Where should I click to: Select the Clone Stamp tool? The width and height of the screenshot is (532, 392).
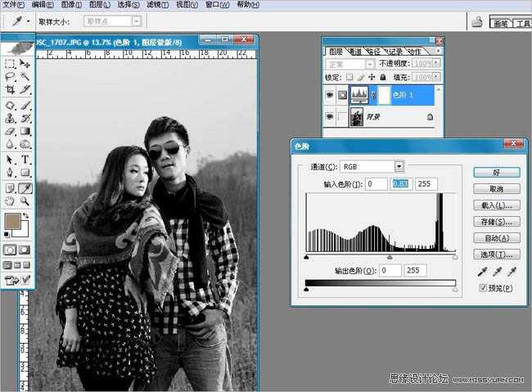[10, 118]
